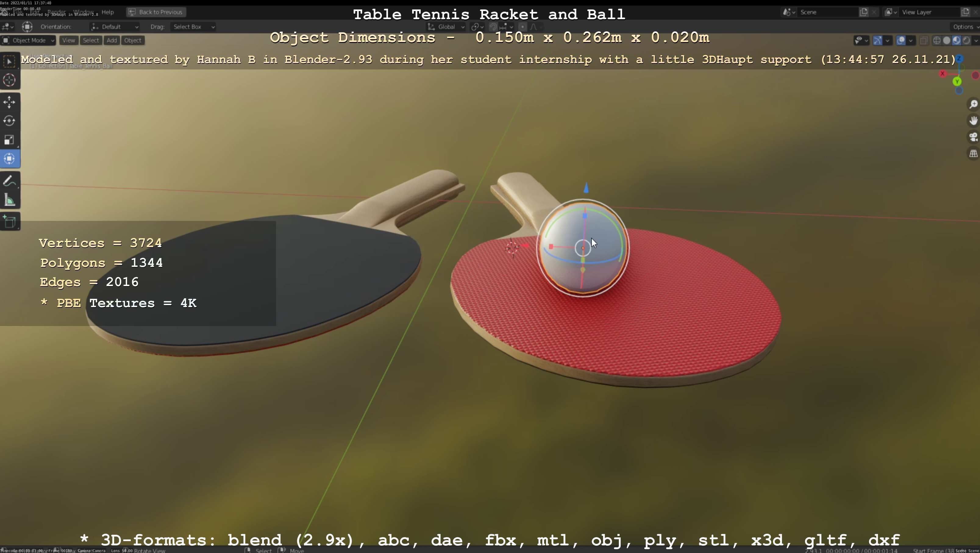Activate the 3D Cursor tool
This screenshot has height=553, width=980.
tap(9, 80)
